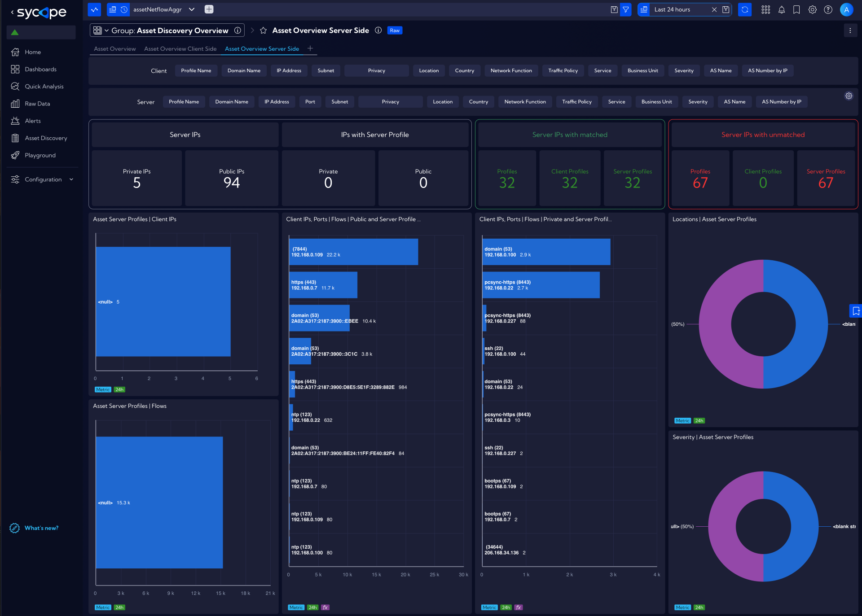Click the refresh data button

pyautogui.click(x=745, y=9)
